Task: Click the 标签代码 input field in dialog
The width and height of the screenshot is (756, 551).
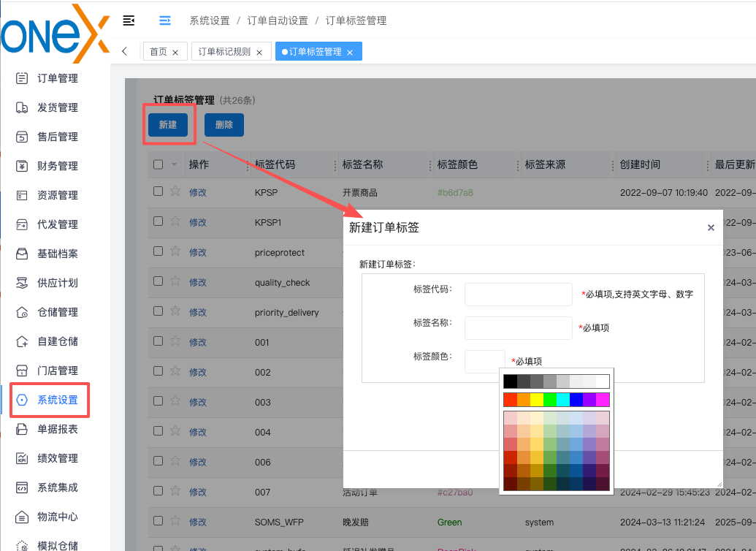Action: (519, 294)
